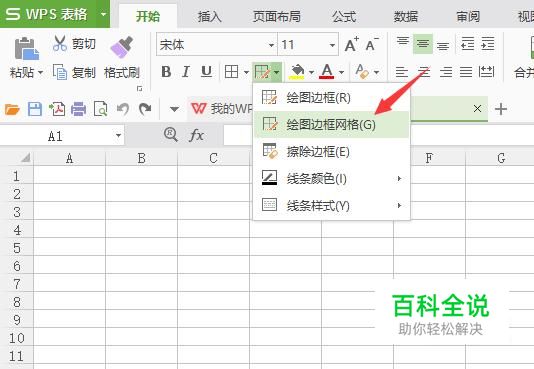Click the increase indent icon
The height and width of the screenshot is (369, 534).
(x=488, y=44)
